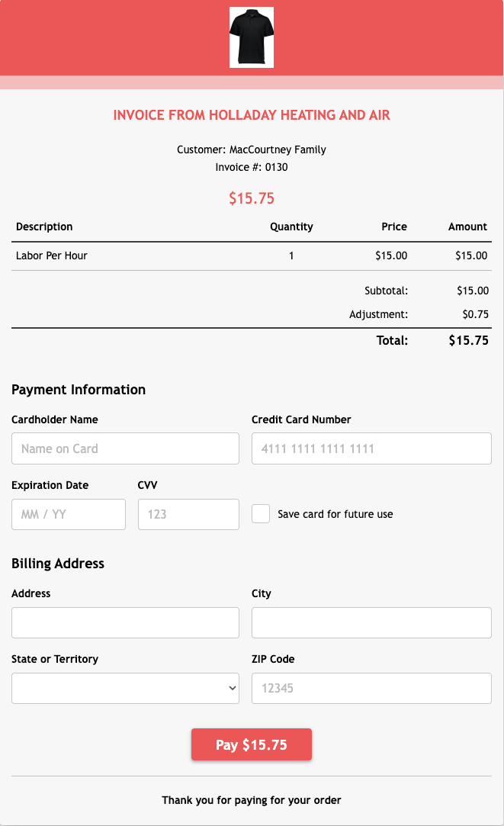Click the Total $15.75 amount
The height and width of the screenshot is (826, 504).
pyautogui.click(x=468, y=340)
